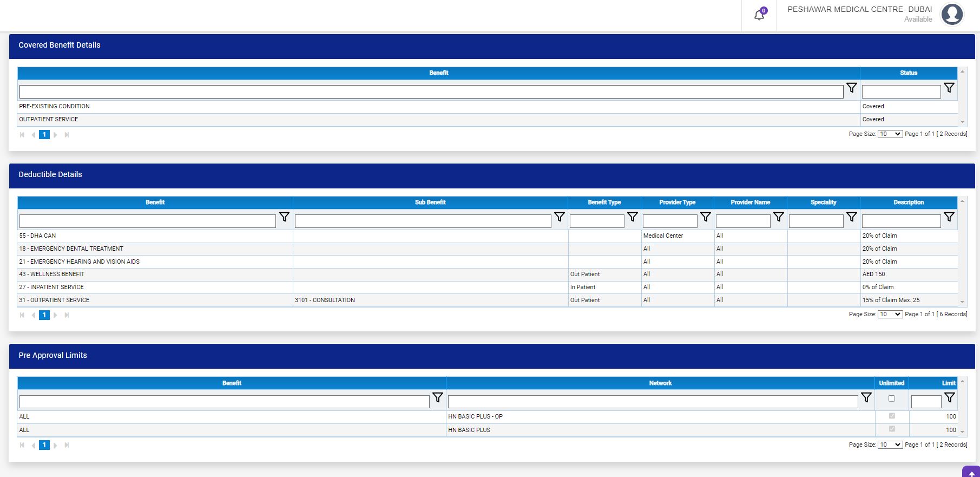Click filter icon for Pre Approval Network column
The height and width of the screenshot is (477, 980).
866,398
